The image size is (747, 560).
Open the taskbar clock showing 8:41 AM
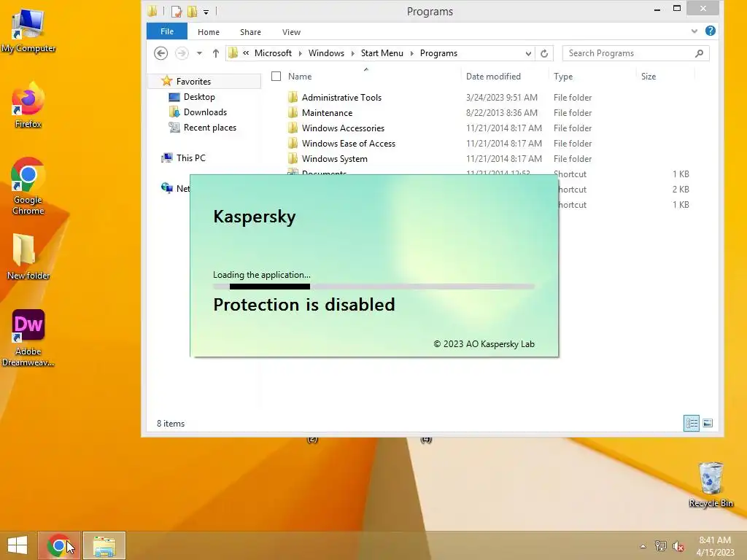[x=715, y=546]
